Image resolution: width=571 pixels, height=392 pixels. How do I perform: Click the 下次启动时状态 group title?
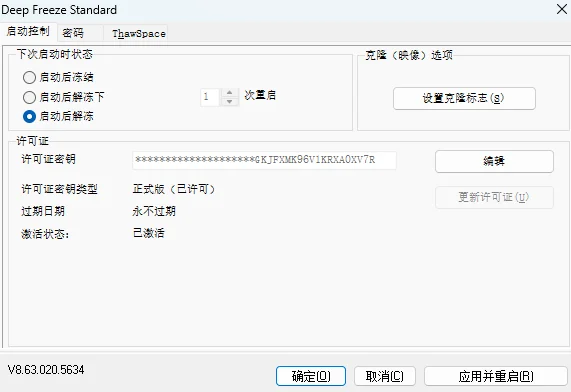pos(55,54)
